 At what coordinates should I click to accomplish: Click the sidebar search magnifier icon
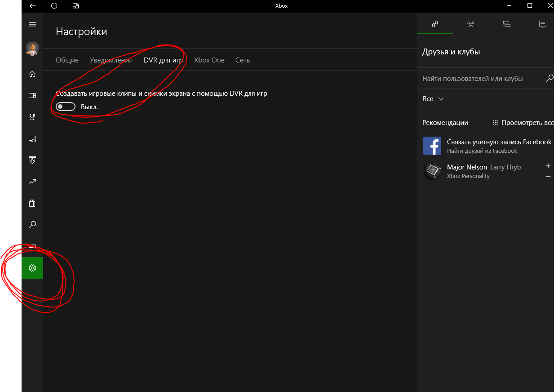[32, 225]
